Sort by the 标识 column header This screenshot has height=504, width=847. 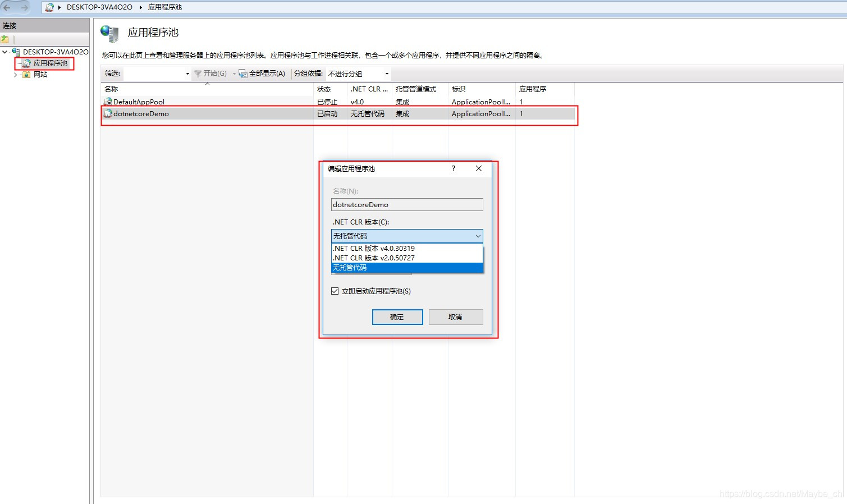point(482,89)
